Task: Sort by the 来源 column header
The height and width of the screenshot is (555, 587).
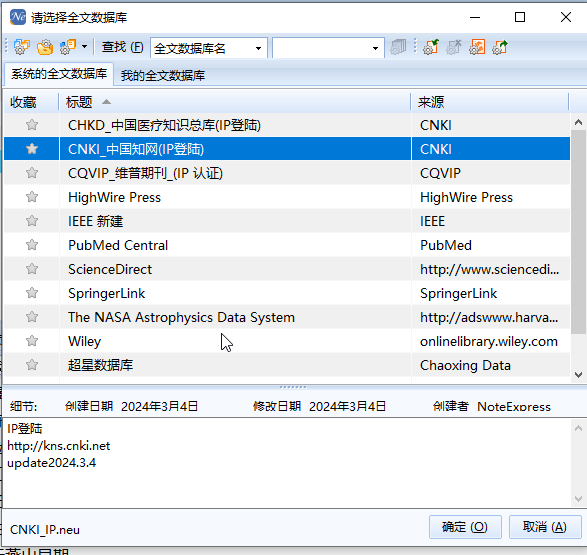Action: (x=490, y=102)
